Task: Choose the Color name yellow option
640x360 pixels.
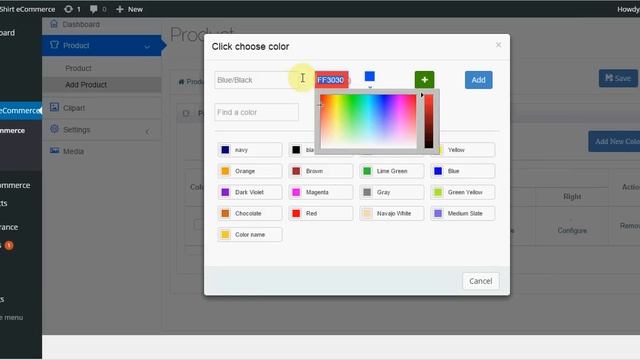Action: click(x=250, y=235)
